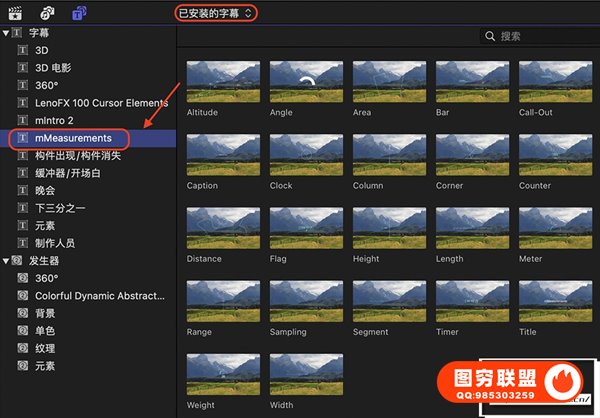
Task: Select the Altitude title thumbnail
Action: (x=222, y=82)
